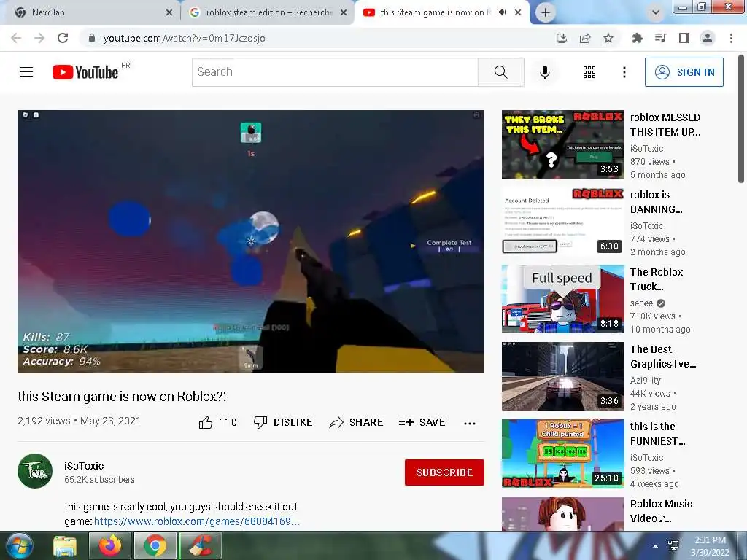The height and width of the screenshot is (560, 747).
Task: Switch to roblox steam edition Google tab
Action: coord(269,12)
